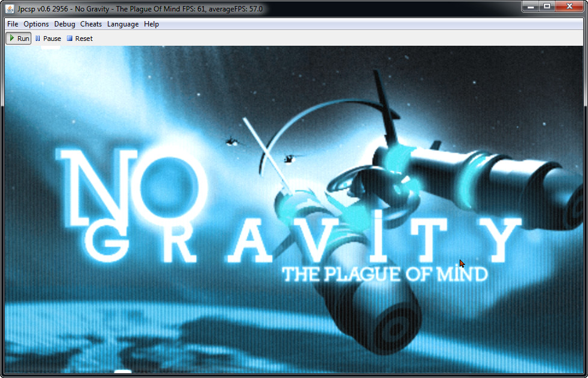Click the Jpcsp Java icon in title bar

[x=10, y=8]
